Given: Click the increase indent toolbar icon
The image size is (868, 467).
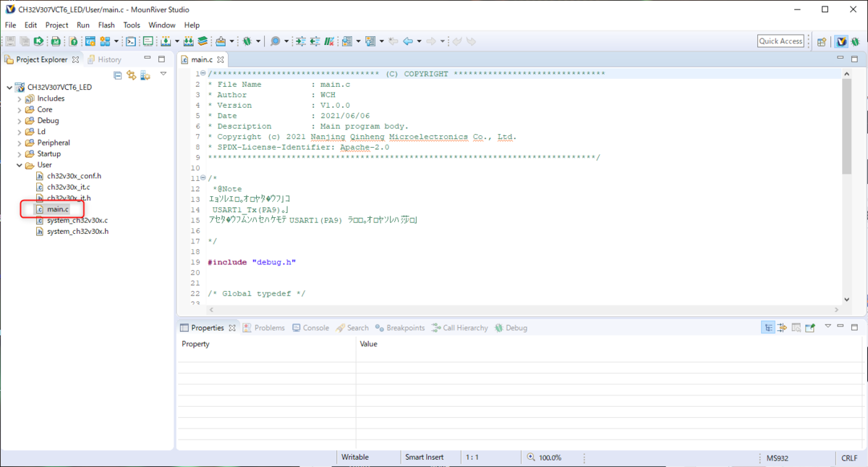Looking at the screenshot, I should coord(300,41).
